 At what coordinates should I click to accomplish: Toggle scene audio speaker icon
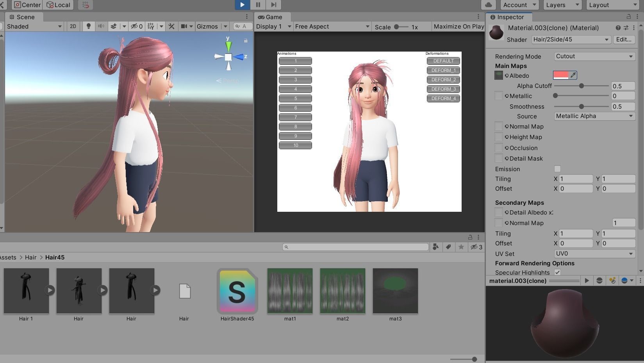pyautogui.click(x=101, y=26)
